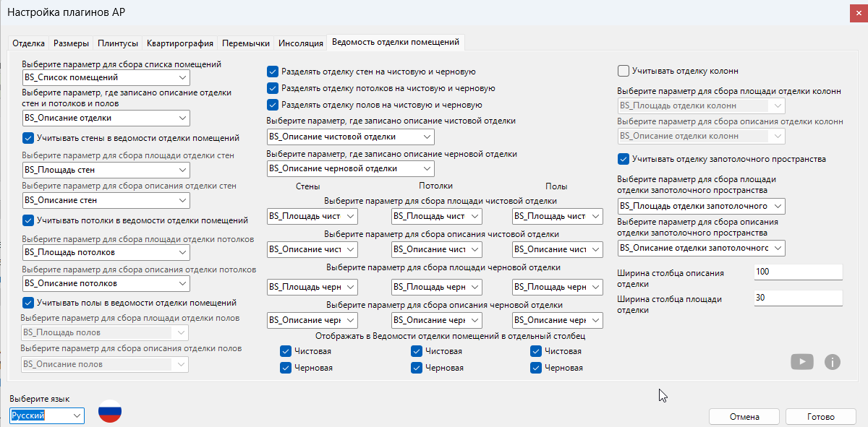Uncheck Черновая under the Полы column
Screen dimensions: 868x427
[x=536, y=368]
